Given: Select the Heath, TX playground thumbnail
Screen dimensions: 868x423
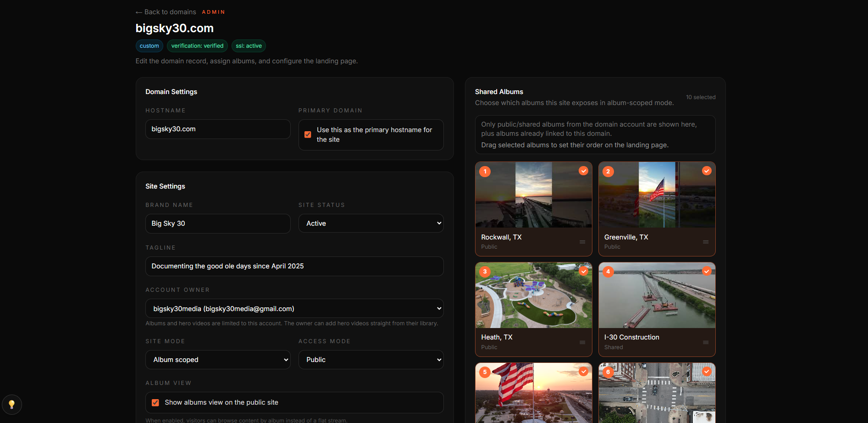Looking at the screenshot, I should (534, 295).
